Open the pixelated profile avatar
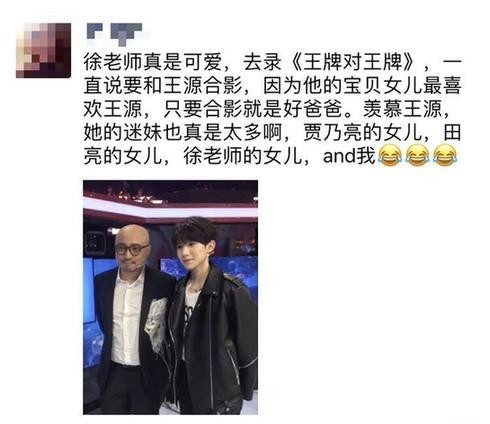The image size is (490, 424). (x=43, y=50)
